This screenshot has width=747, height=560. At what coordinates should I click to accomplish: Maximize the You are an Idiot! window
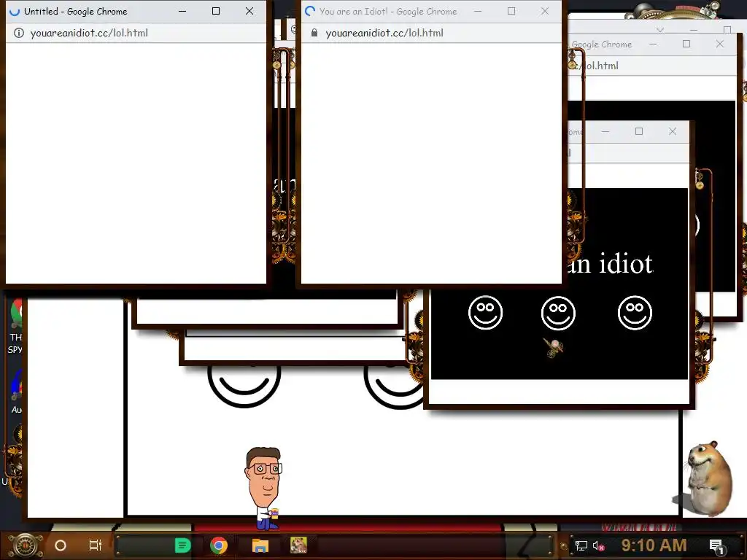511,11
